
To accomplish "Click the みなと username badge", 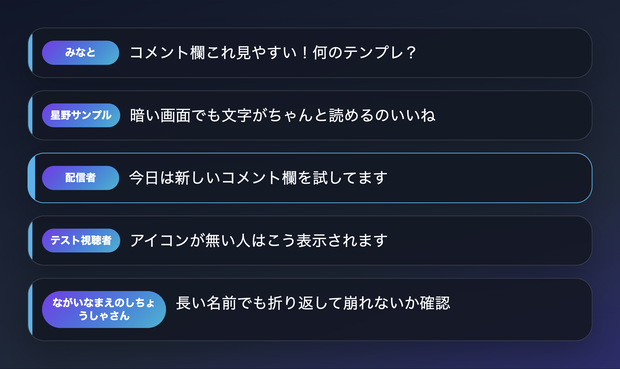I will click(81, 53).
